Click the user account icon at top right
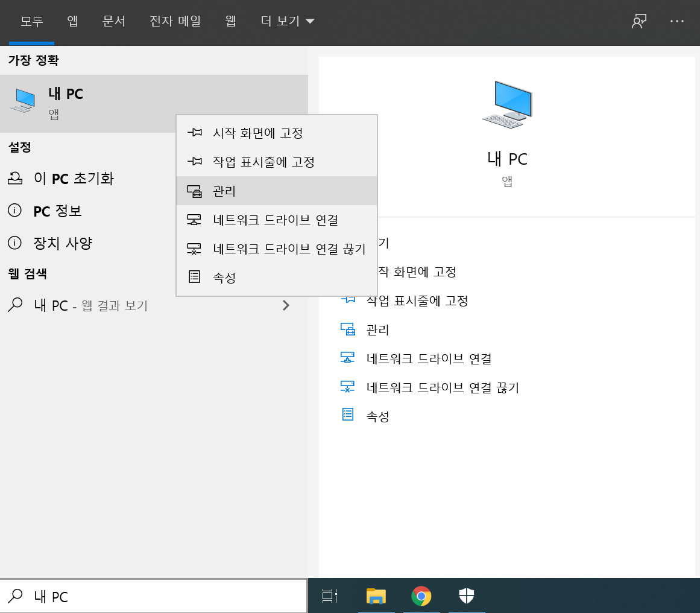This screenshot has height=613, width=700. [639, 21]
